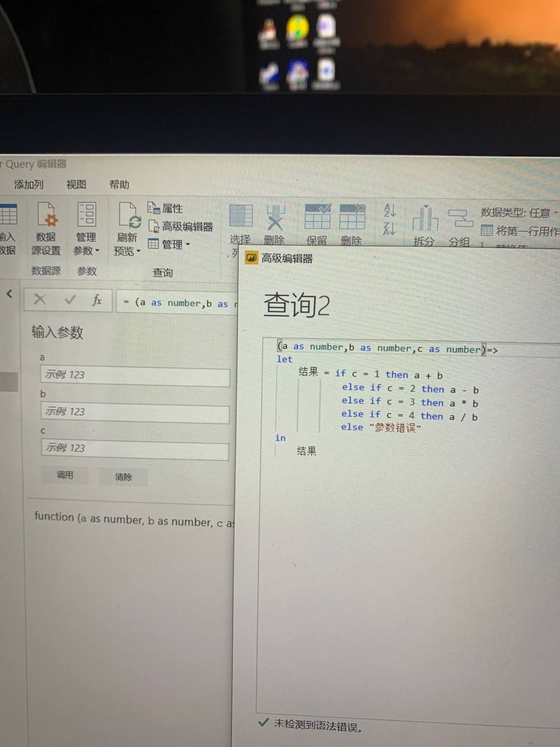Expand the 管理 dropdown in 查询 group
The height and width of the screenshot is (747, 560).
tap(169, 244)
